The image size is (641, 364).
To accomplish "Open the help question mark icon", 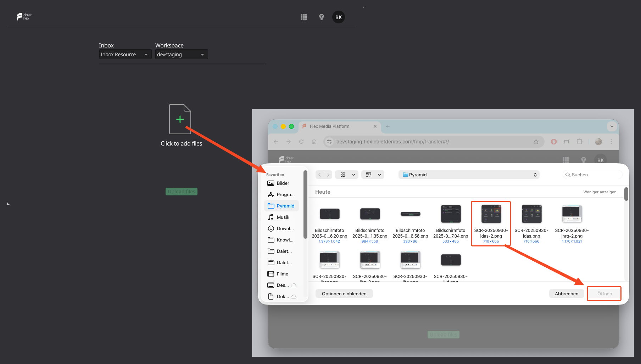I will point(322,17).
